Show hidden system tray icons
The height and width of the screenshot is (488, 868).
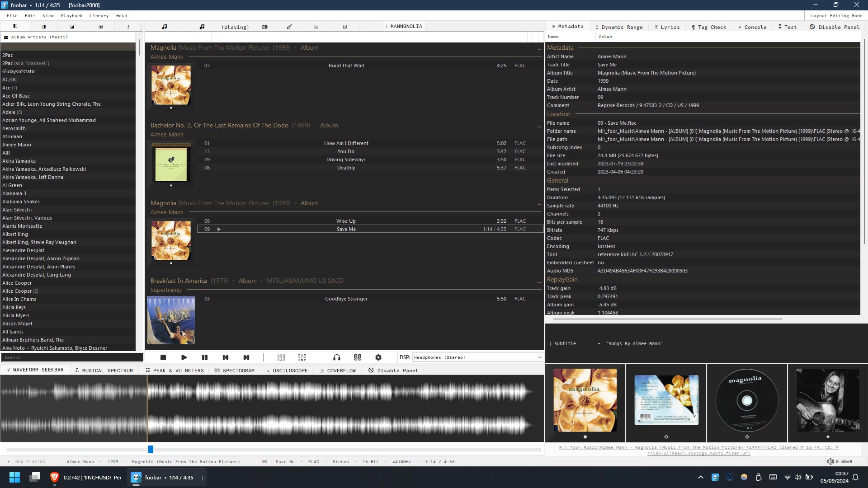701,477
